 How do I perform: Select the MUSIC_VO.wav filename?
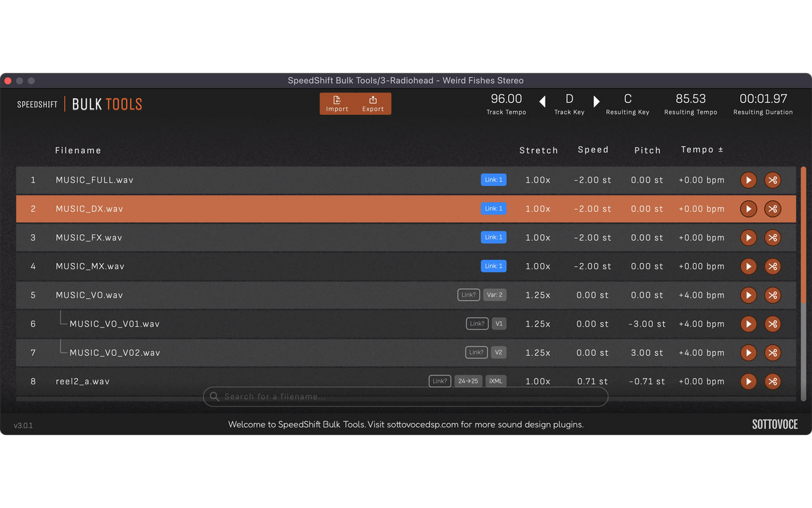(89, 295)
